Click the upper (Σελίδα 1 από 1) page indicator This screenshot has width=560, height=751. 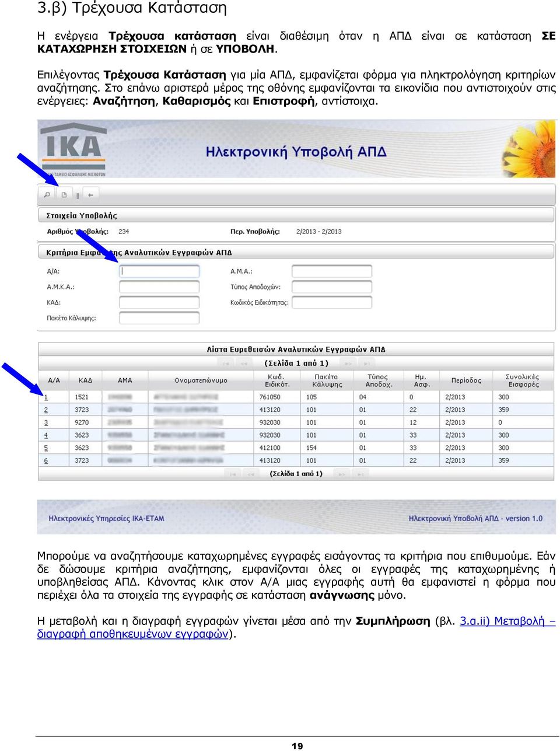(x=296, y=364)
